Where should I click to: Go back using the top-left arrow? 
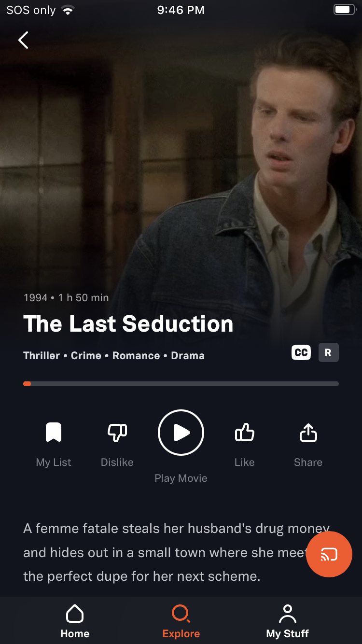pyautogui.click(x=23, y=40)
